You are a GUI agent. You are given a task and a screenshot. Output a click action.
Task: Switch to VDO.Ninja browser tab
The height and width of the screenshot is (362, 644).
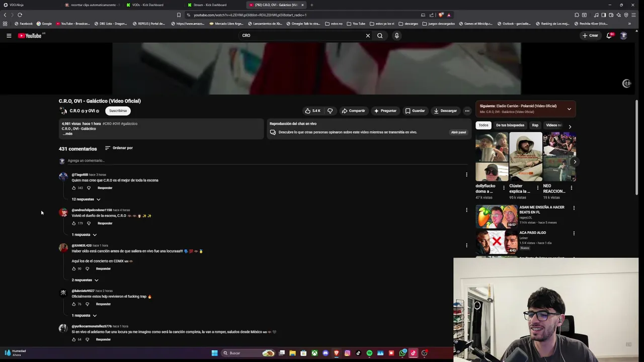coord(30,5)
